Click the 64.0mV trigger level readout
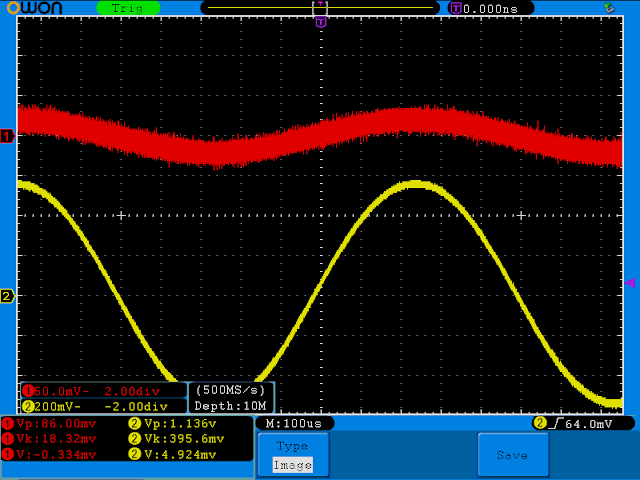The image size is (640, 480). click(589, 424)
